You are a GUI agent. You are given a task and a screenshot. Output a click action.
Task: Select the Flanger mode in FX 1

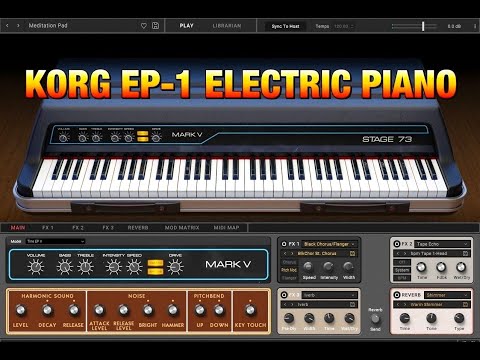[289, 278]
